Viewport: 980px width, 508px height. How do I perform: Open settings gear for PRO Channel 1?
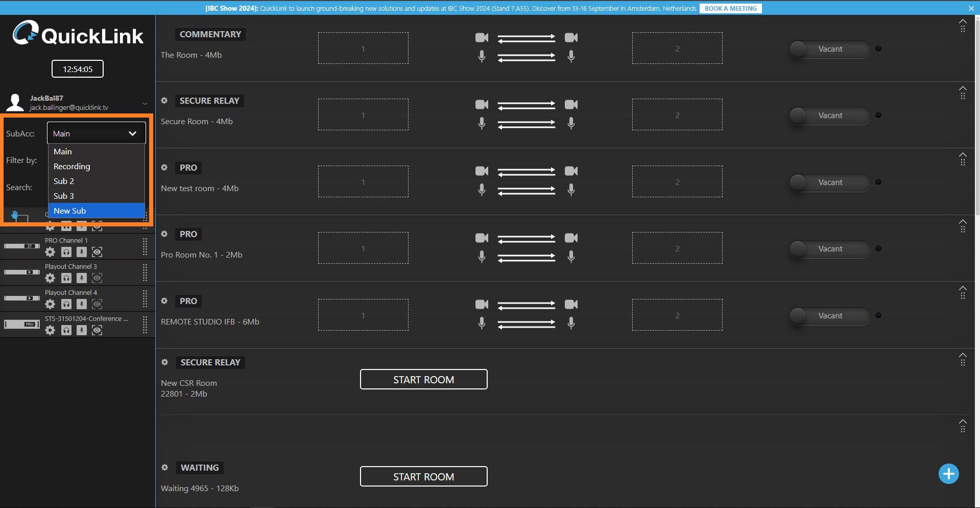50,252
